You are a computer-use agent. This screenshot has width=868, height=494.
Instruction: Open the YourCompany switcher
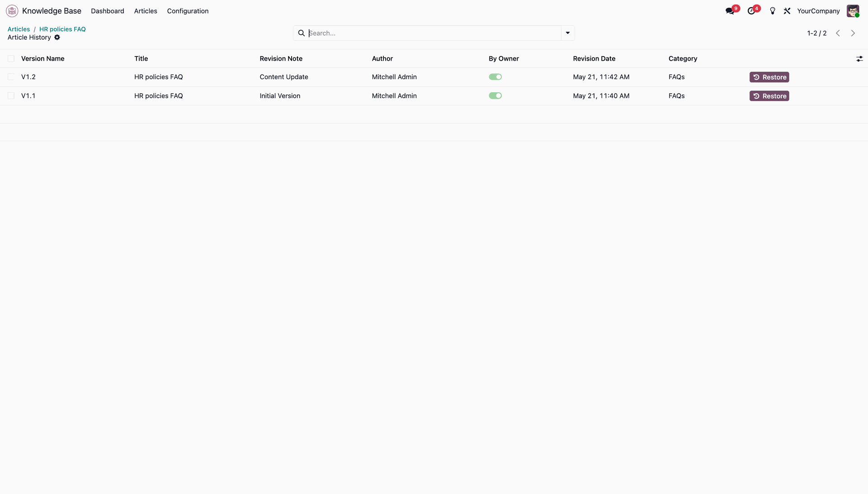(x=818, y=11)
